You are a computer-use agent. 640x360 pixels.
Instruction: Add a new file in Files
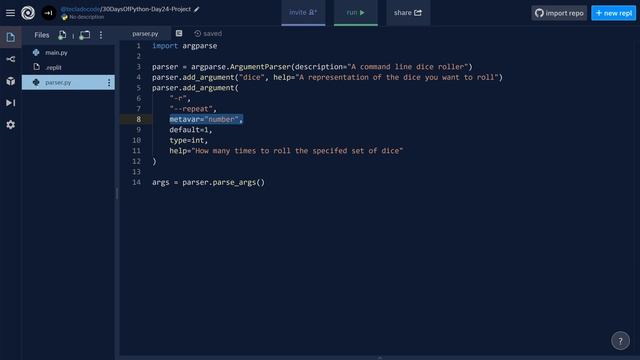tap(62, 35)
